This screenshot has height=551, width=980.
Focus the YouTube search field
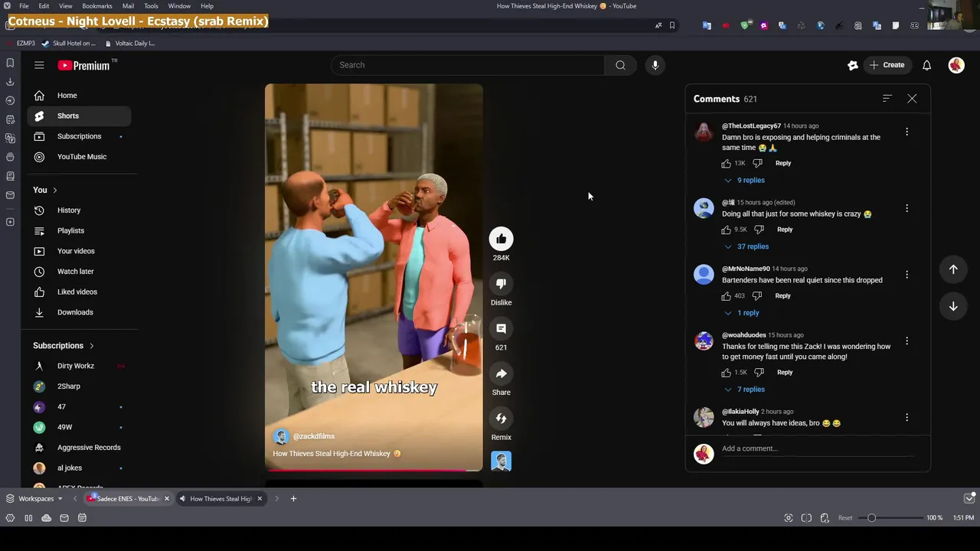[x=468, y=65]
